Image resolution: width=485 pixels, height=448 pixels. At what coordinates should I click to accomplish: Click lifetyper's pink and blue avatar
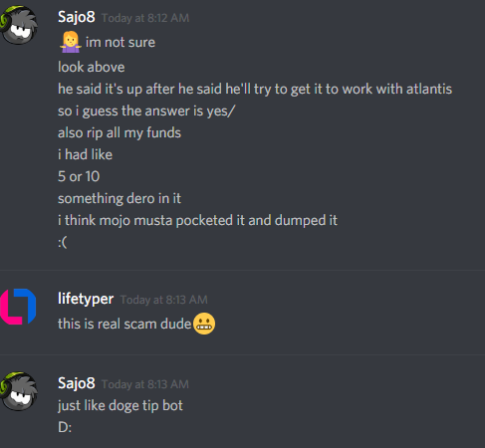[18, 307]
